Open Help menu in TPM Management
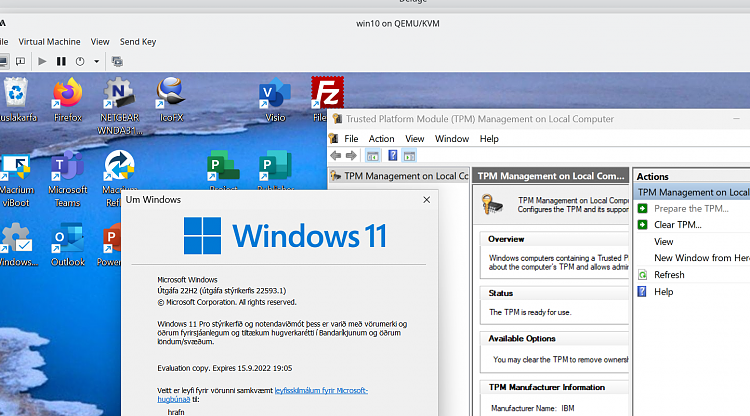 point(489,139)
